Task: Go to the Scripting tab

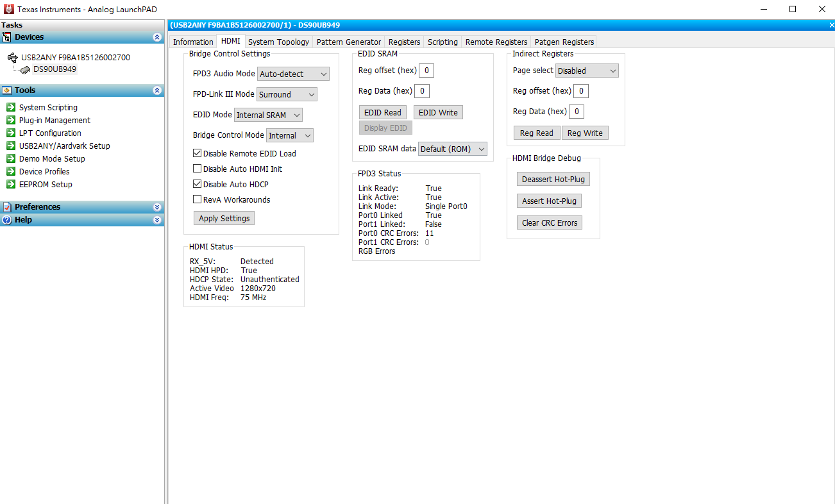Action: pos(443,42)
